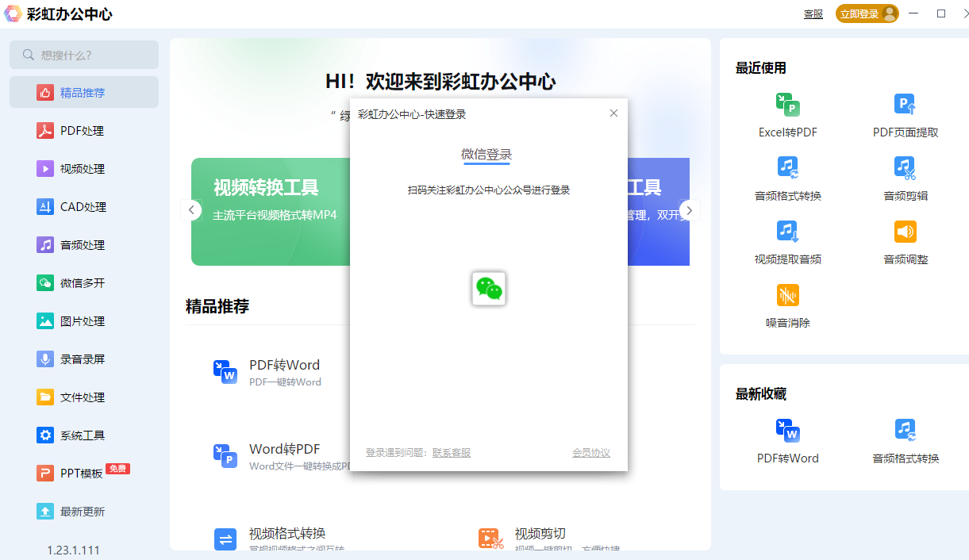This screenshot has height=560, width=969.
Task: Select 音频处理 in the sidebar
Action: [x=83, y=244]
